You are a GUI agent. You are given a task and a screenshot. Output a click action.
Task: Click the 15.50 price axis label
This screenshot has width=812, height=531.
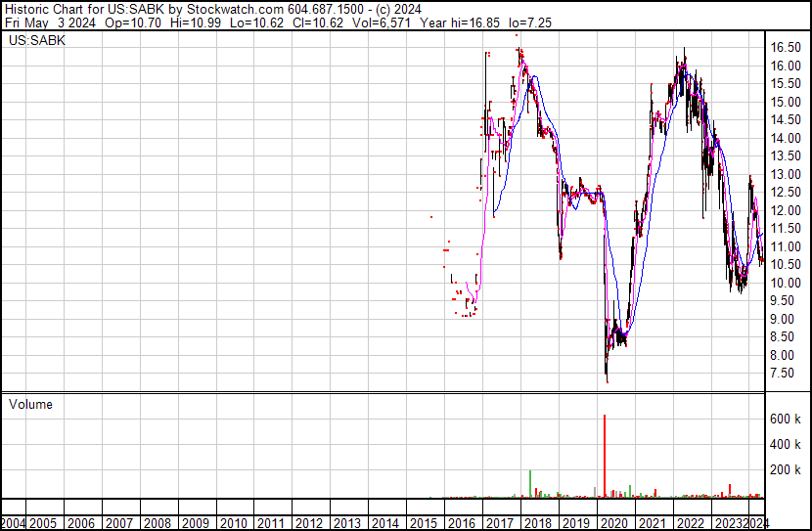point(786,84)
